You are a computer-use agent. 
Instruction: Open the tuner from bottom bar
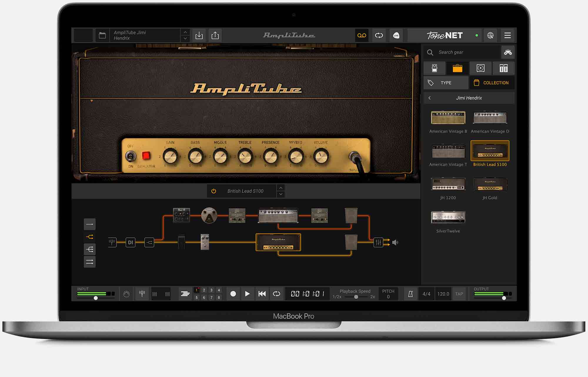pyautogui.click(x=142, y=294)
